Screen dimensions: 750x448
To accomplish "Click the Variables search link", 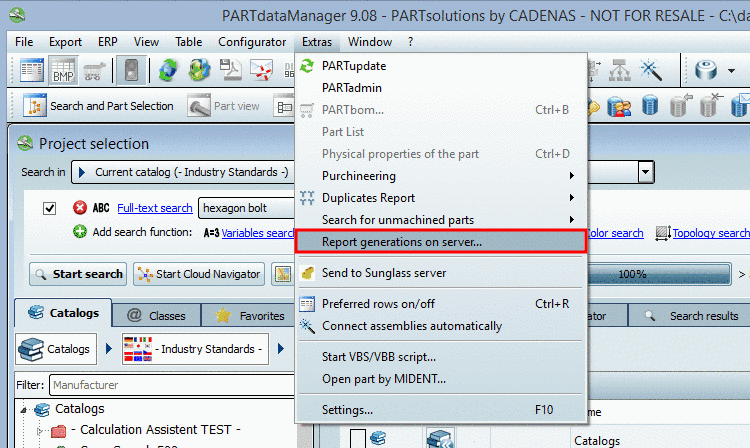I will click(257, 233).
